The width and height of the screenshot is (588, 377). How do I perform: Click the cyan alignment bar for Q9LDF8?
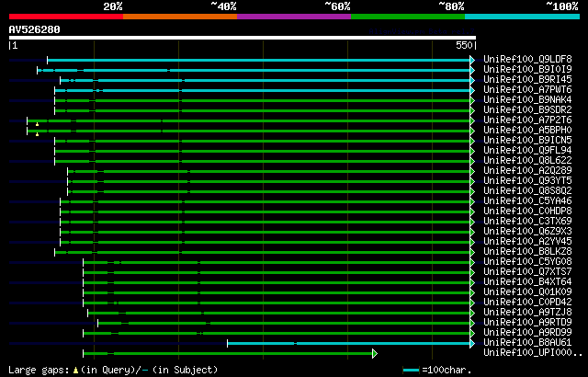click(x=259, y=60)
